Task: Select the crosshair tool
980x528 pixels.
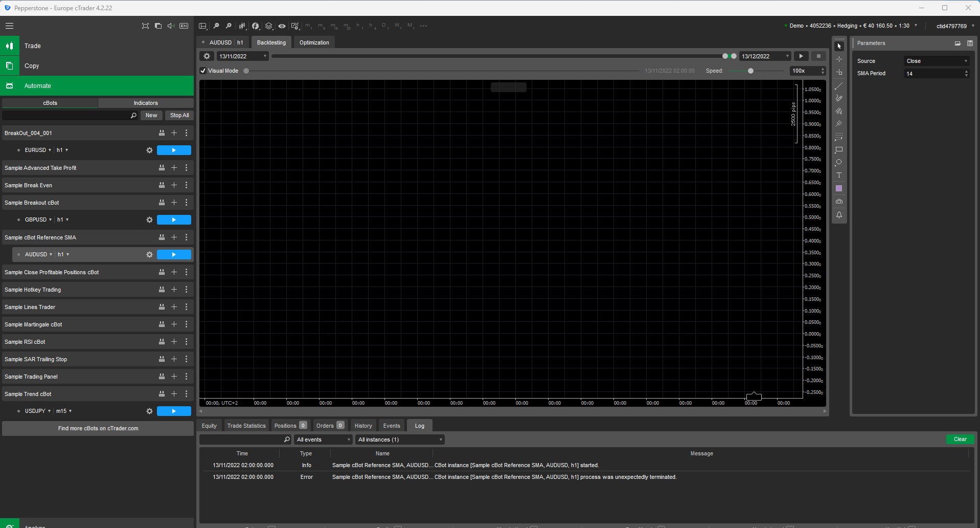Action: coord(839,59)
